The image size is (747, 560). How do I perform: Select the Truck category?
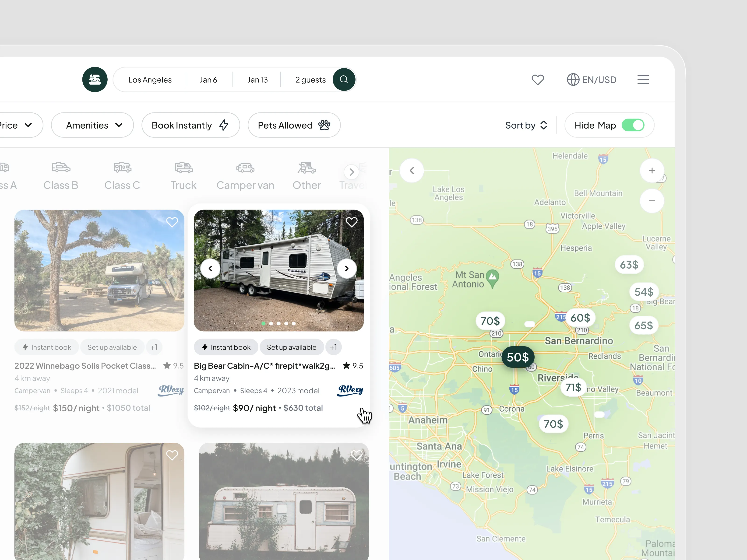183,176
